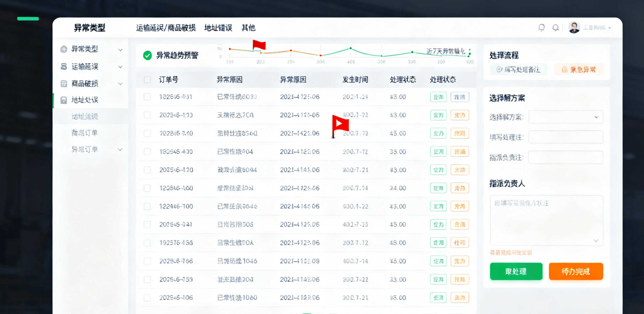Click the 异常类型 sidebar icon
The height and width of the screenshot is (314, 644).
click(64, 49)
